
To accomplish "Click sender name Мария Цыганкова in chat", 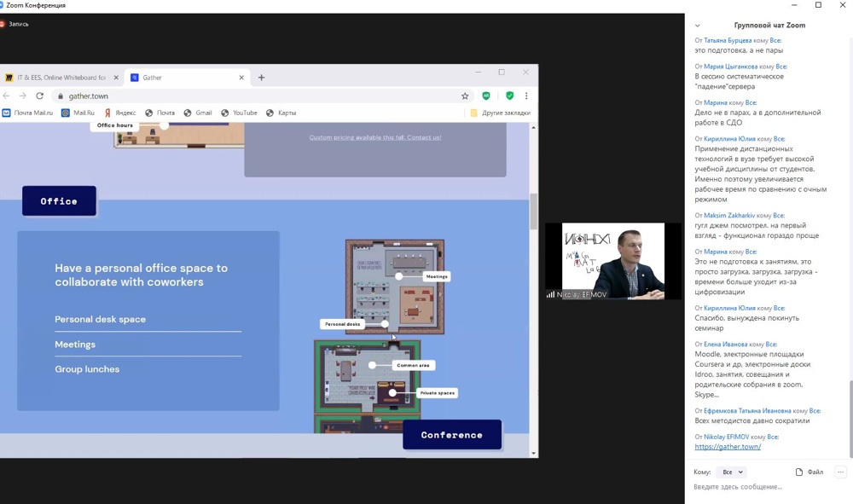I will click(731, 67).
